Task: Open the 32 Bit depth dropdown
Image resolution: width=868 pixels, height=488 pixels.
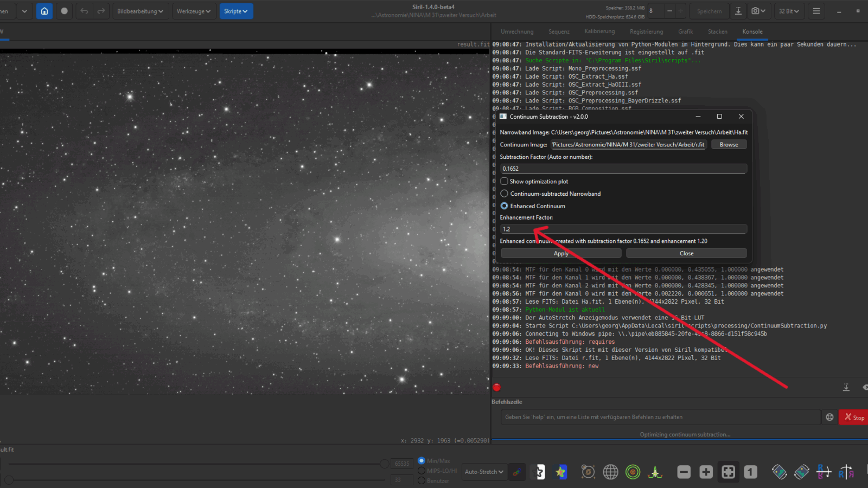Action: click(789, 11)
